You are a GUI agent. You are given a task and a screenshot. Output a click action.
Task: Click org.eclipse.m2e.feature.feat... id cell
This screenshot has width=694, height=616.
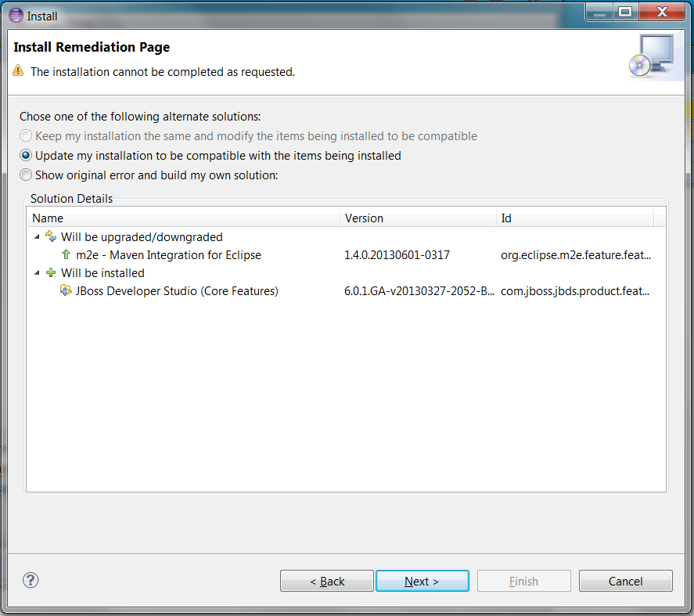tap(576, 255)
